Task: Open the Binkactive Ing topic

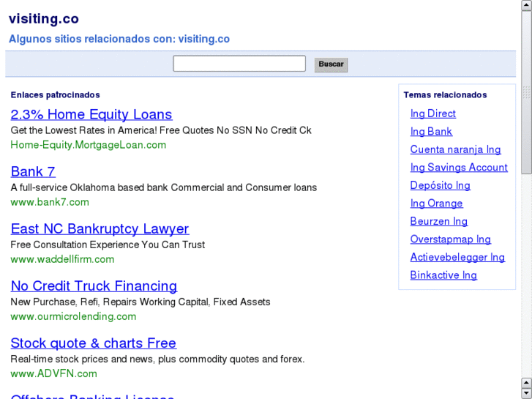Action: (443, 275)
